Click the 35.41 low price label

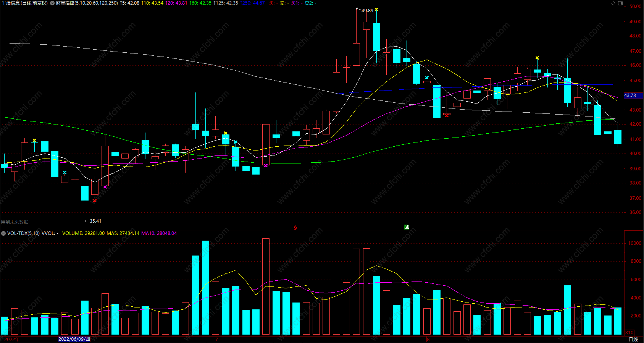pyautogui.click(x=95, y=221)
